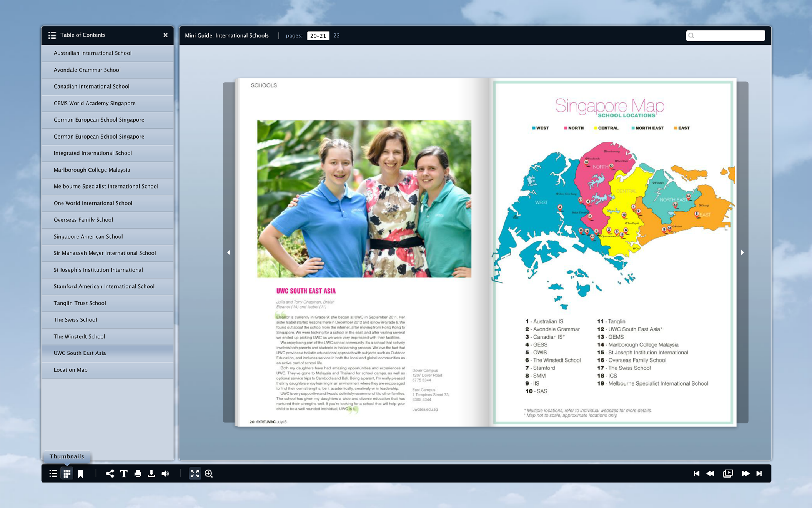Click total page count 22
This screenshot has width=812, height=508.
[336, 35]
